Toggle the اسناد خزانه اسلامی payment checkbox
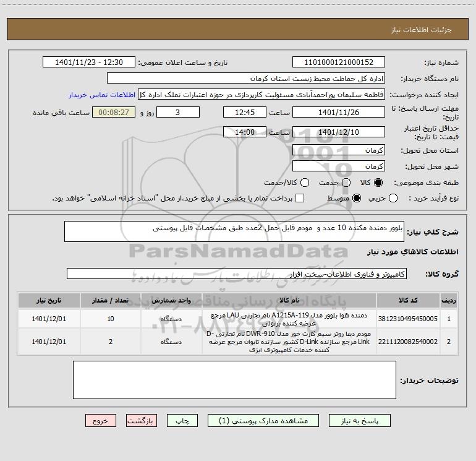476x461 pixels. pyautogui.click(x=300, y=198)
